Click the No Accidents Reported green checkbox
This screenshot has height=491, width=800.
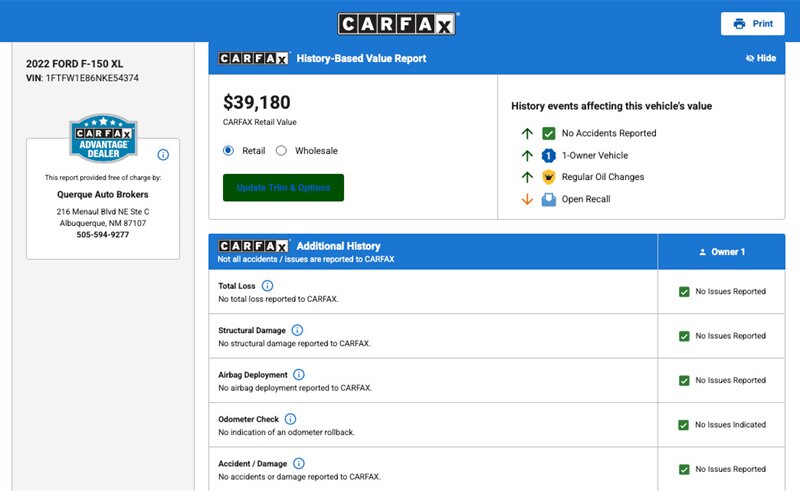(x=548, y=133)
